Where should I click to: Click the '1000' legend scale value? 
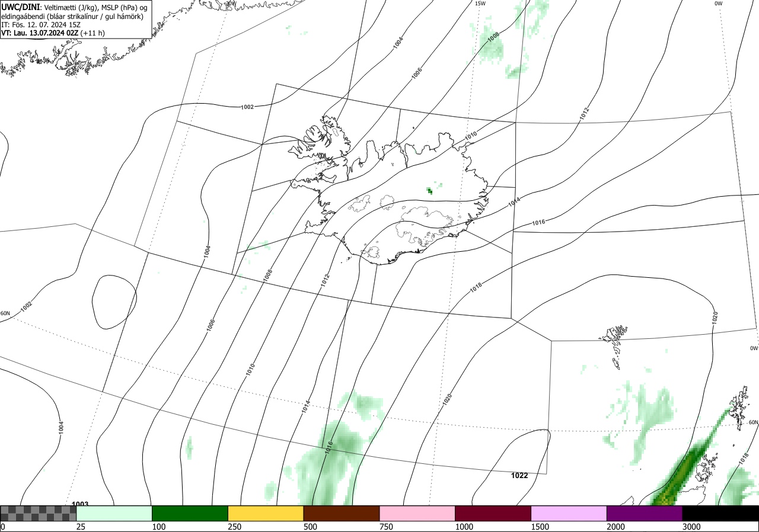coord(464,527)
